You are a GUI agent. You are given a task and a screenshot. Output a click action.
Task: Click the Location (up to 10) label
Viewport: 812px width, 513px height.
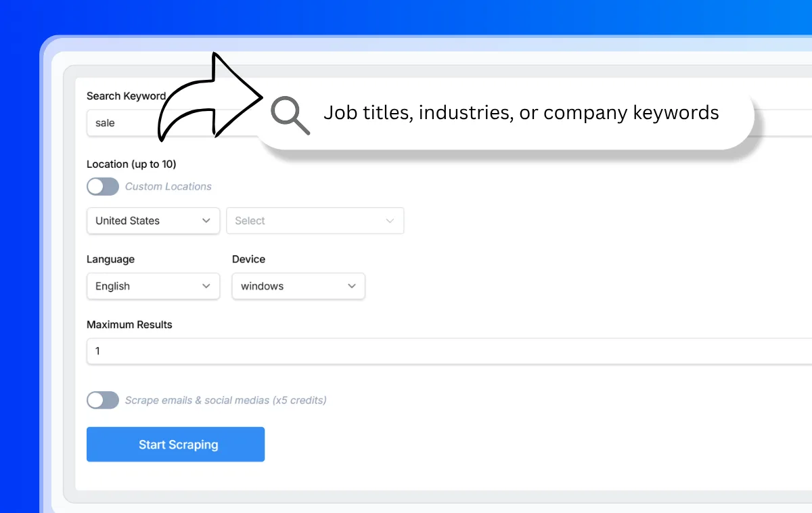point(131,164)
